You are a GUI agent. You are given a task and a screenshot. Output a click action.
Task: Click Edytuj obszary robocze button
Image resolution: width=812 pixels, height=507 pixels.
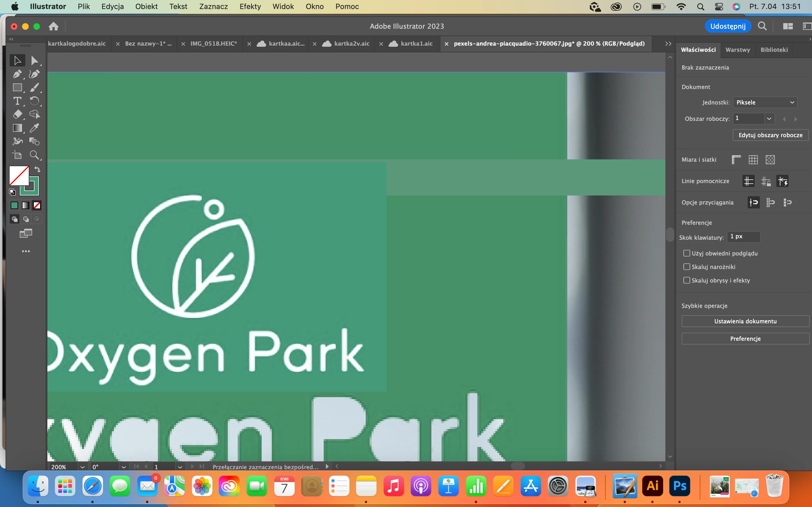pos(770,135)
